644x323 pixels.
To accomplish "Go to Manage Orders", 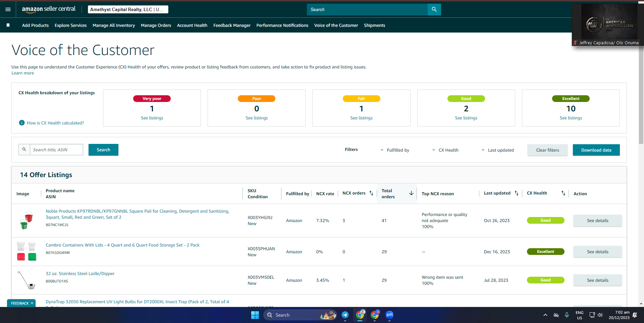I will pyautogui.click(x=156, y=25).
